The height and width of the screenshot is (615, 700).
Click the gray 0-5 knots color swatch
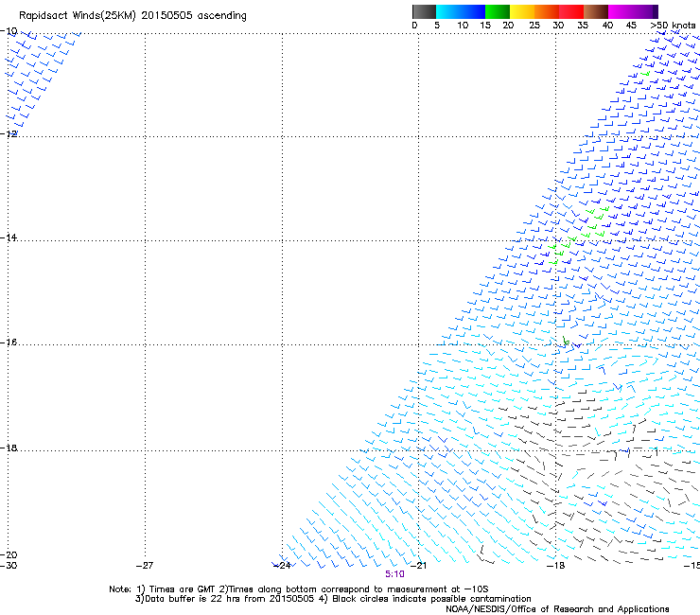pos(424,11)
